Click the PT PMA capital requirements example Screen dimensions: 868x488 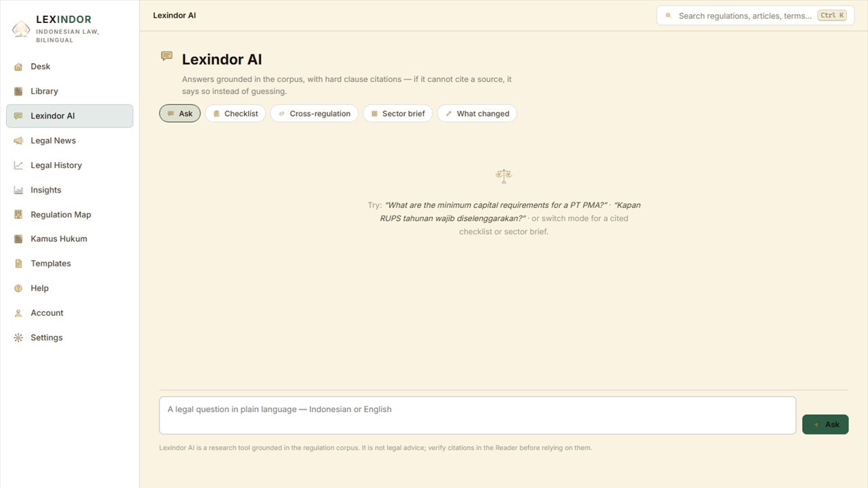coord(496,205)
